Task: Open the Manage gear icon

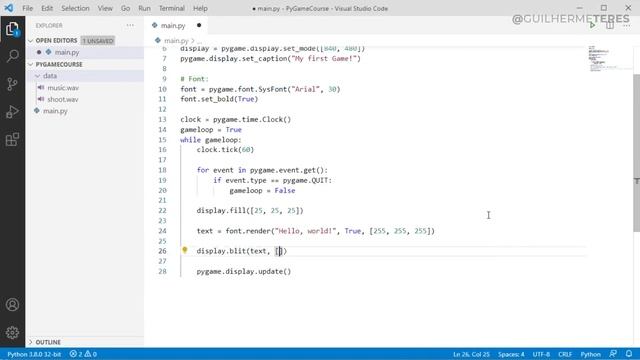Action: click(12, 333)
